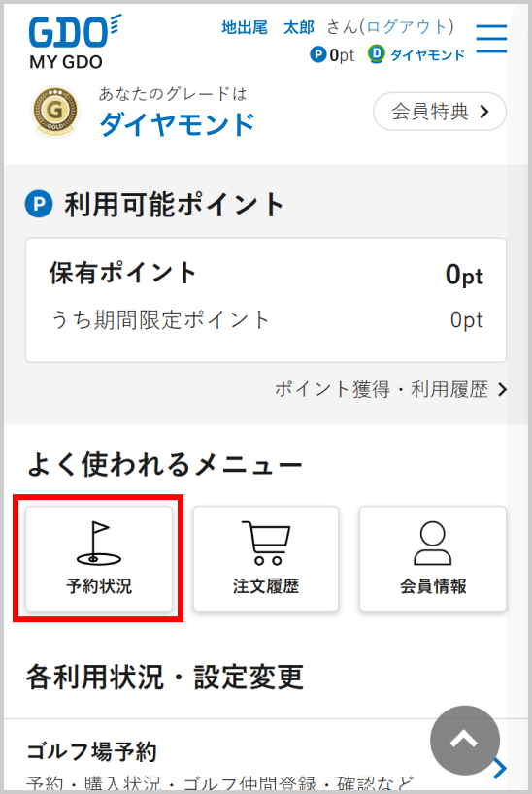Click the ログアウト link
This screenshot has width=532, height=794.
pos(407,27)
